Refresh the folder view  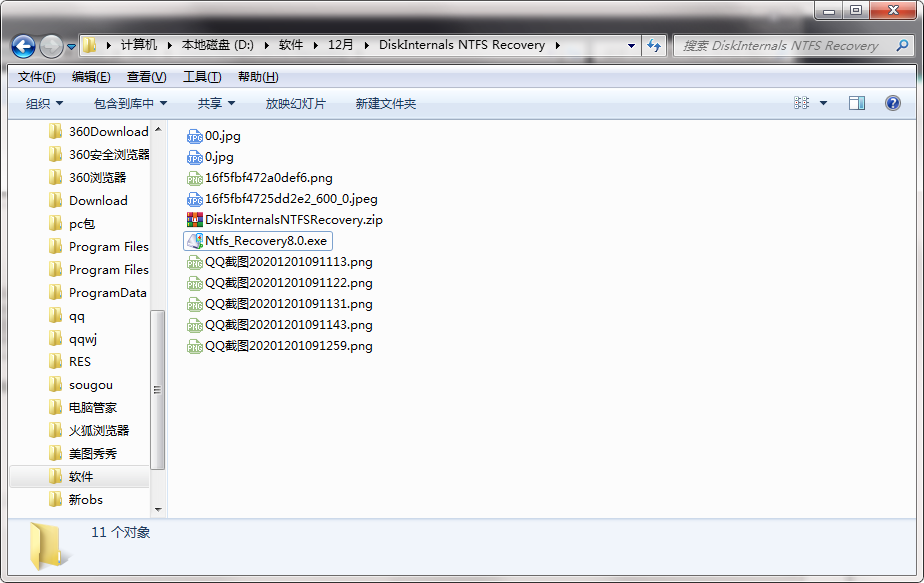654,45
